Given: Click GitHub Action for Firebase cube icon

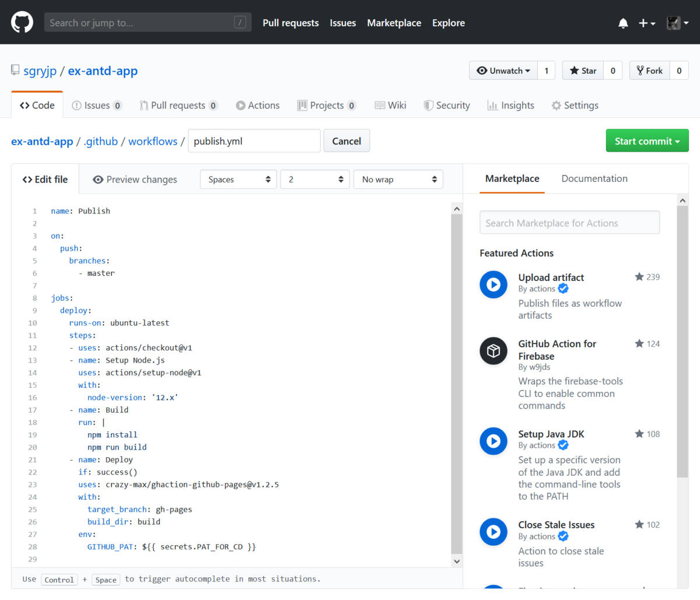Looking at the screenshot, I should (x=494, y=351).
